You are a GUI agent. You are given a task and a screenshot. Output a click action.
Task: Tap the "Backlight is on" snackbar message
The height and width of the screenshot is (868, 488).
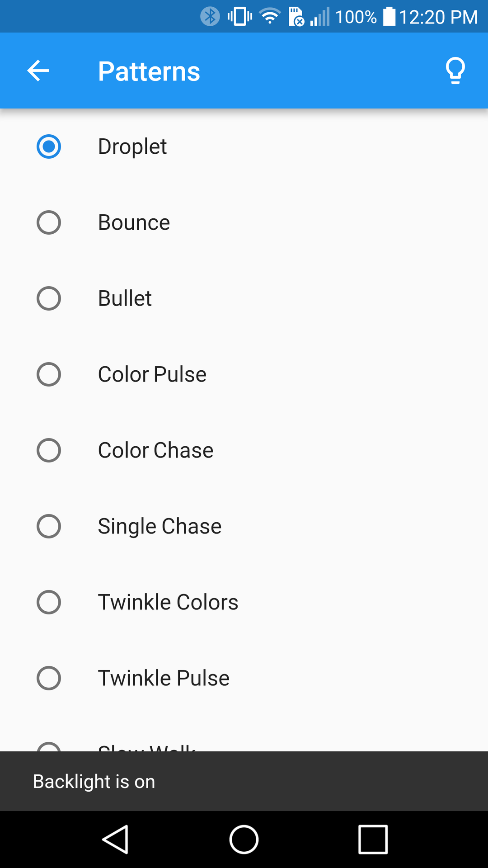point(94,782)
